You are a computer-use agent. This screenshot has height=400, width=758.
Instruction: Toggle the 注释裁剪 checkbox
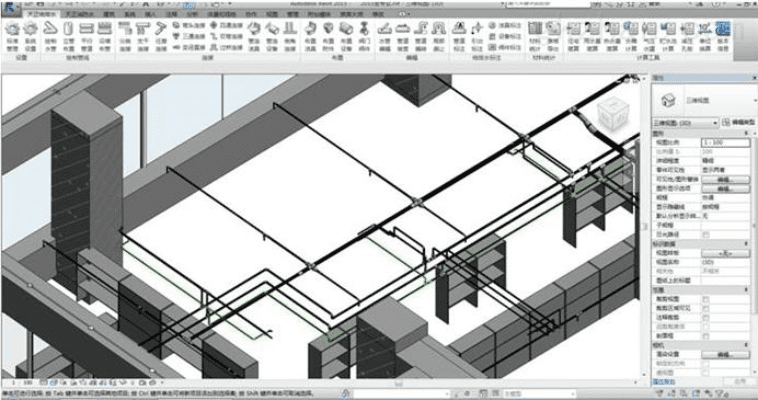(x=707, y=317)
